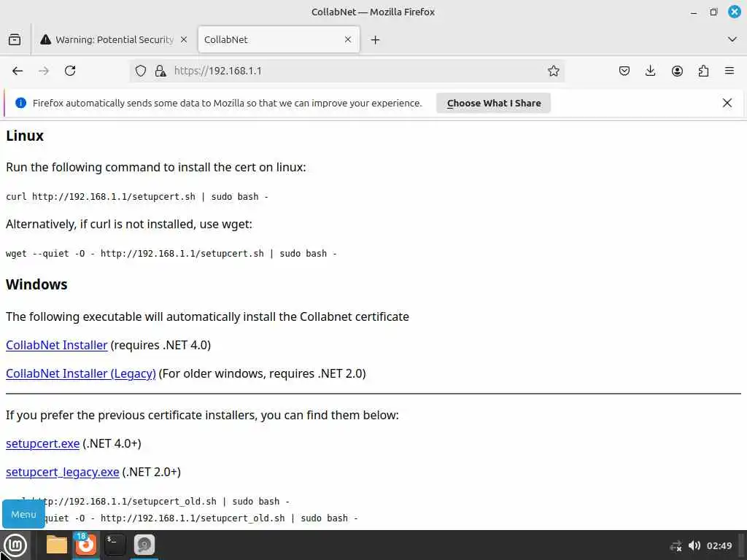Image resolution: width=747 pixels, height=560 pixels.
Task: Open the Firefox application menu
Action: (x=729, y=71)
